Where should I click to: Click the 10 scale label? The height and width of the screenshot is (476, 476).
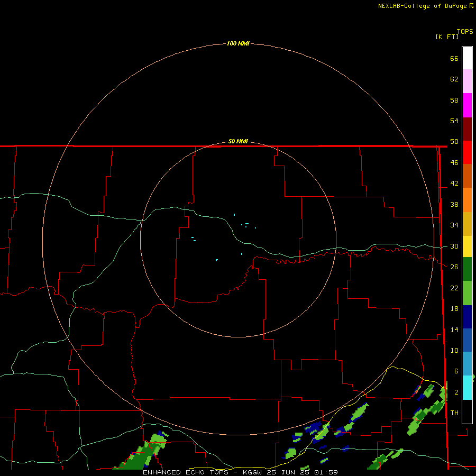[454, 351]
